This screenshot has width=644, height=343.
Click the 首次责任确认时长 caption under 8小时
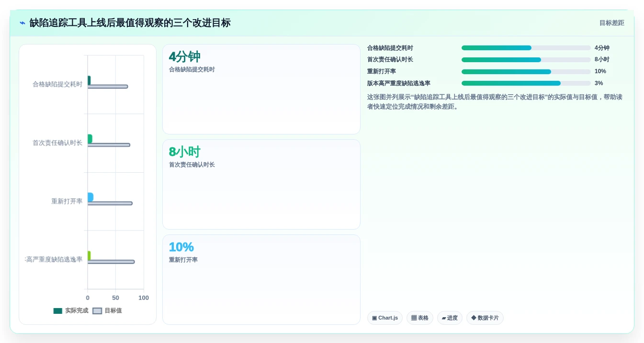(192, 165)
